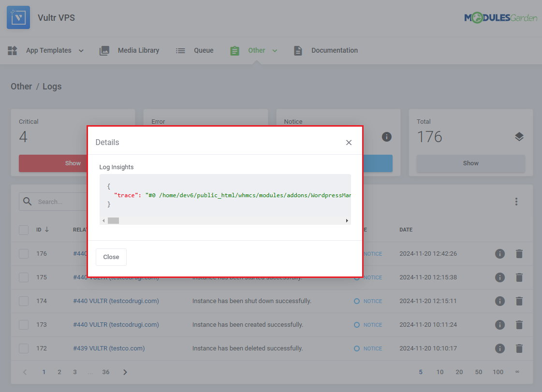Click the Other clipboard icon
The height and width of the screenshot is (392, 542).
[234, 50]
